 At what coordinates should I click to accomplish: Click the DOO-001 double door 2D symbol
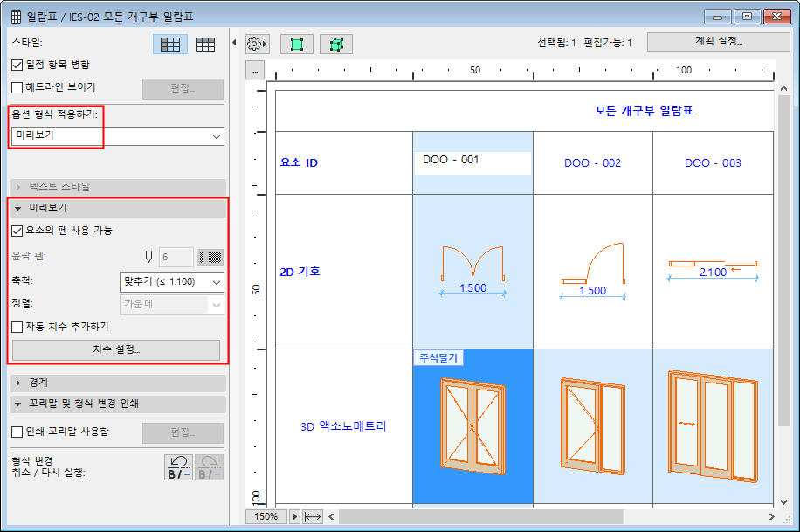point(472,263)
